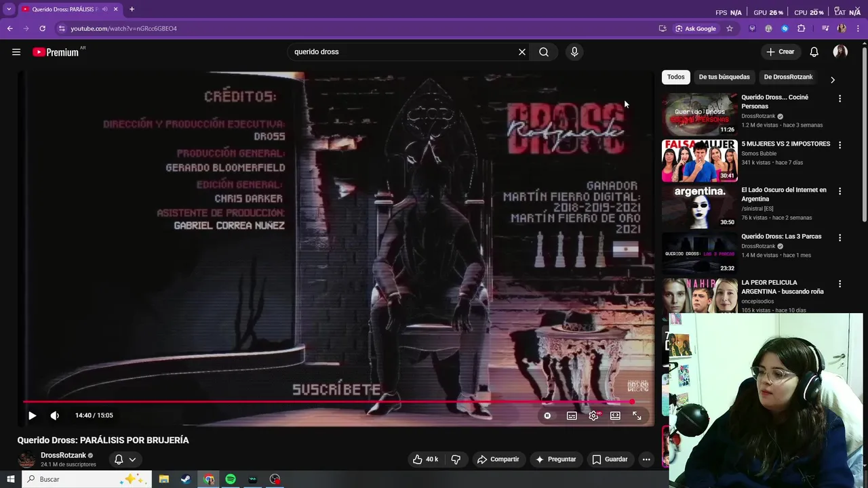The height and width of the screenshot is (488, 868).
Task: Mute the video volume
Action: pyautogui.click(x=55, y=415)
